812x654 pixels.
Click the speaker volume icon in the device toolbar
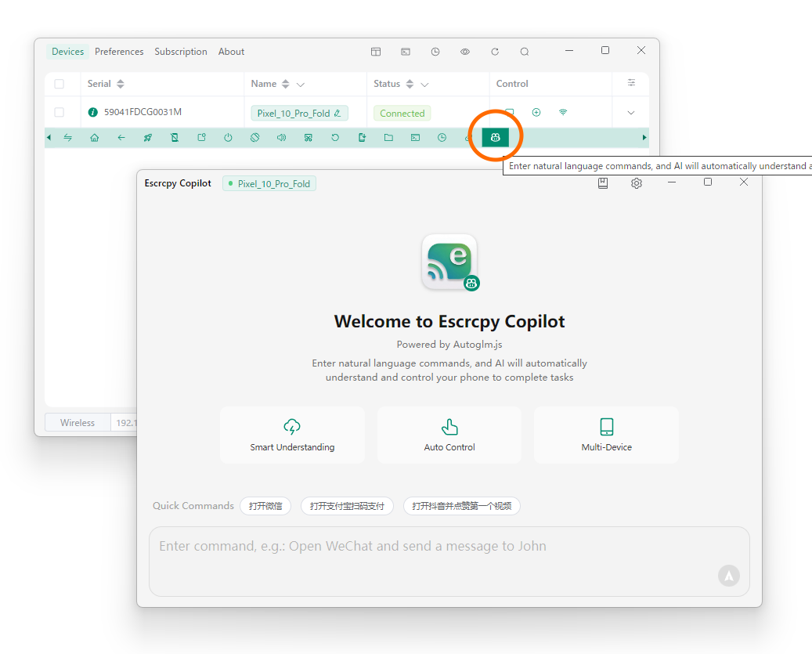(x=281, y=137)
